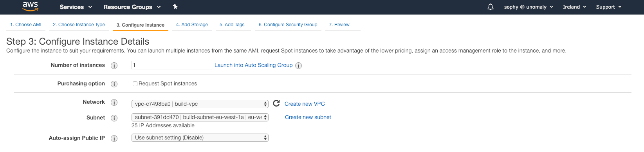The image size is (644, 152).
Task: Expand the Services menu
Action: coord(76,7)
